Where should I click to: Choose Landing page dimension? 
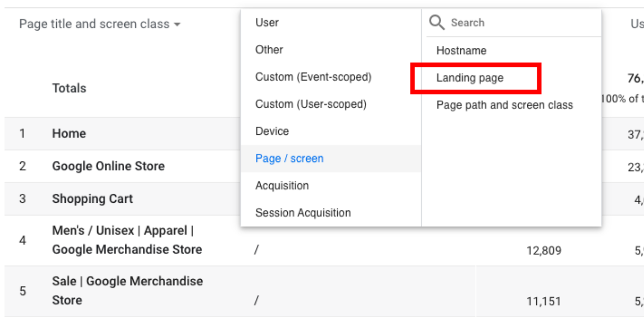pyautogui.click(x=470, y=78)
